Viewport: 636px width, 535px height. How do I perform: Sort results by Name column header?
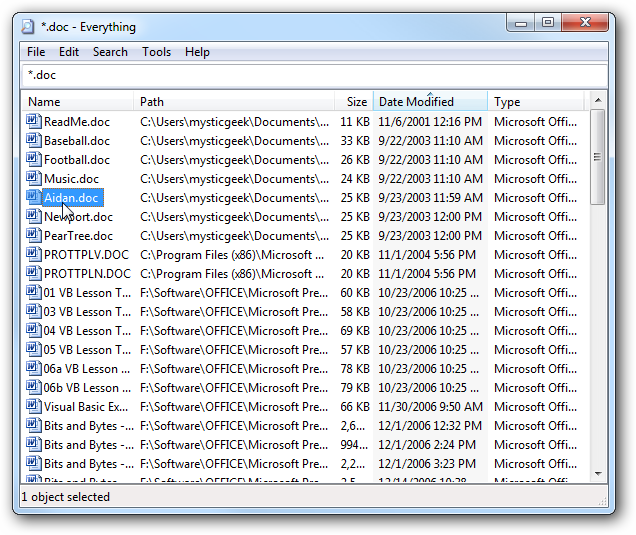coord(78,101)
